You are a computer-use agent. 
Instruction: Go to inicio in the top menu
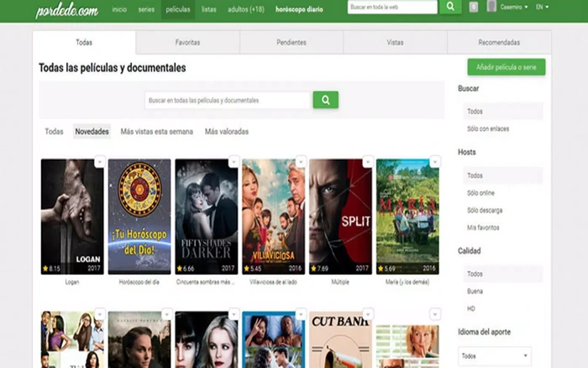point(119,9)
